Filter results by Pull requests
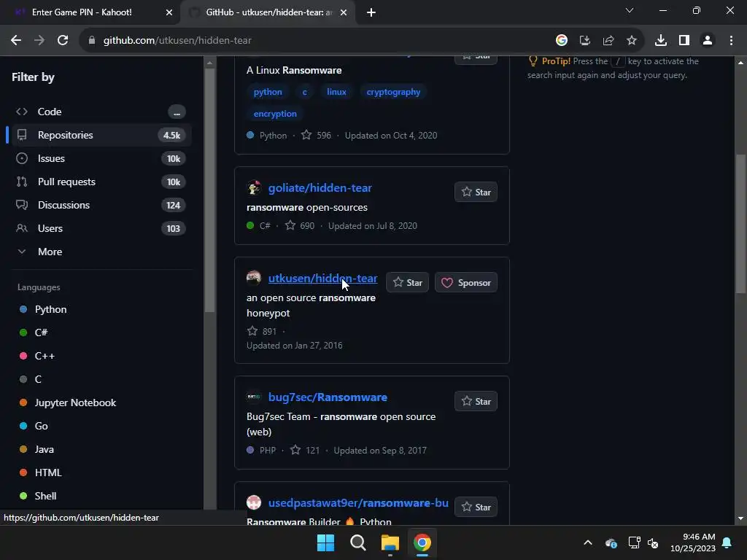747x560 pixels. point(100,182)
